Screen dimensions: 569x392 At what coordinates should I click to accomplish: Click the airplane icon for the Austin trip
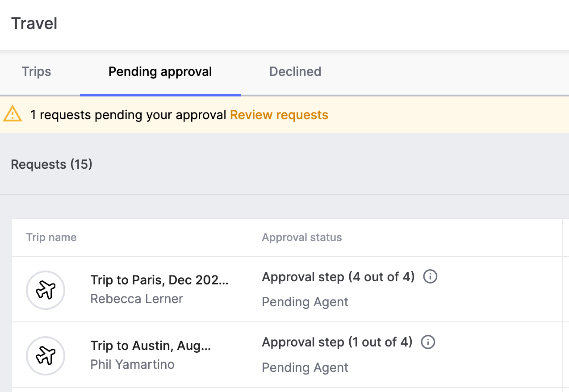point(46,356)
